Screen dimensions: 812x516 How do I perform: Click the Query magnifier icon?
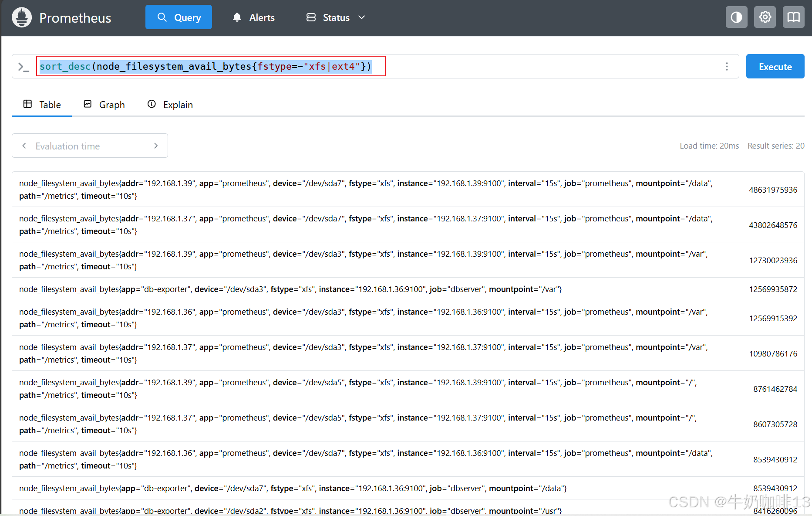coord(162,17)
